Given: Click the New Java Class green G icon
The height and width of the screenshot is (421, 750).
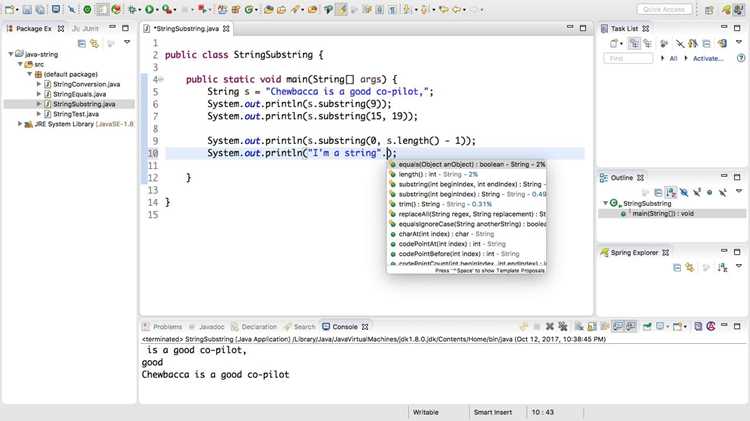Looking at the screenshot, I should point(249,10).
